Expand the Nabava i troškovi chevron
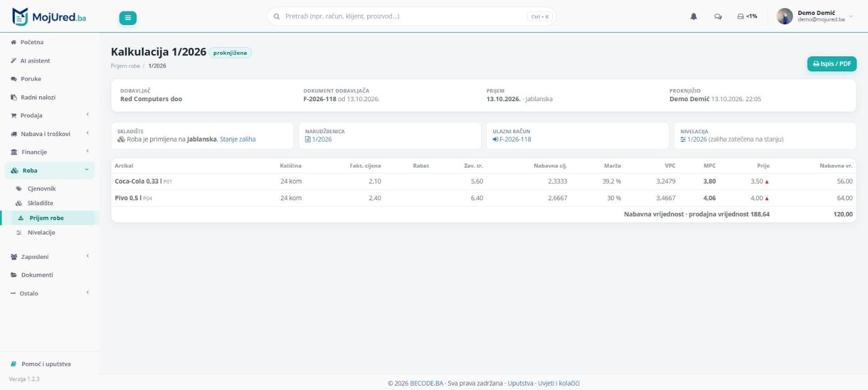Viewport: 868px width, 390px height. [87, 133]
